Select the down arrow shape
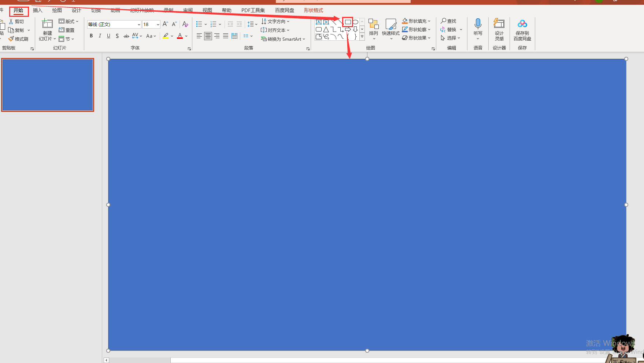644x363 pixels. [355, 29]
